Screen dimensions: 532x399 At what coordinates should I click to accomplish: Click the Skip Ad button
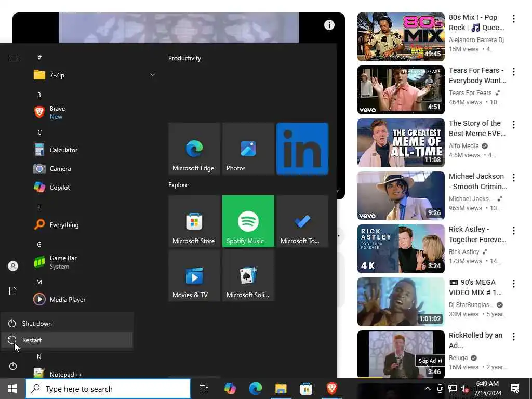click(430, 361)
